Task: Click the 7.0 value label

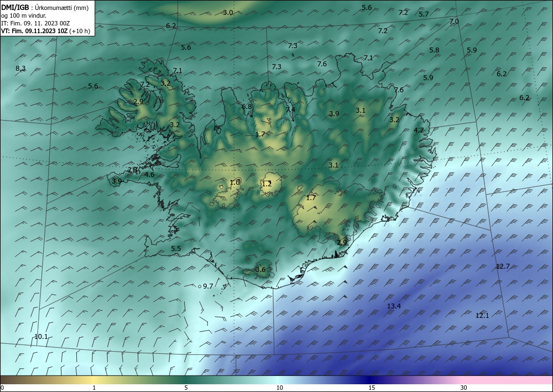Action: tap(454, 22)
